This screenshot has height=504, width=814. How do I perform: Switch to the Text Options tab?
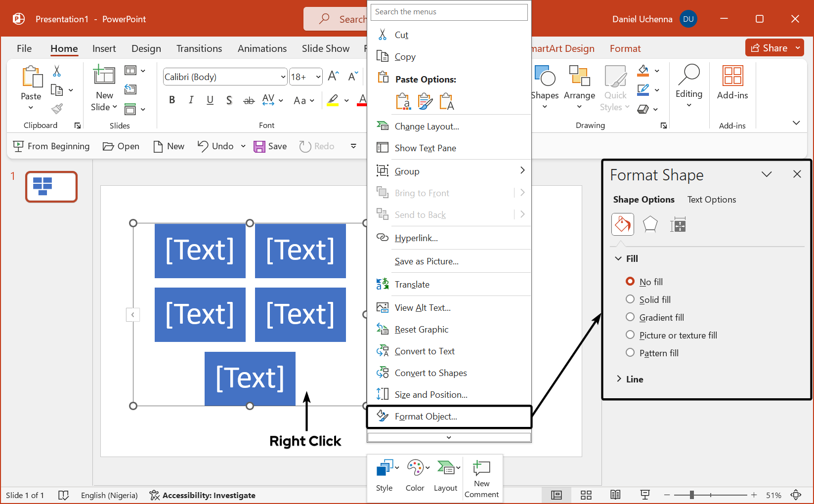712,199
